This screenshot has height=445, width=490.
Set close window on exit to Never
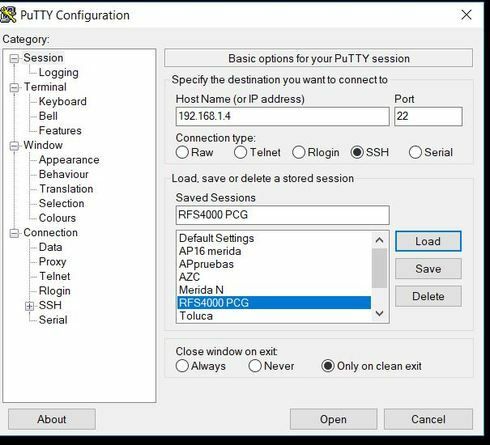tap(271, 366)
